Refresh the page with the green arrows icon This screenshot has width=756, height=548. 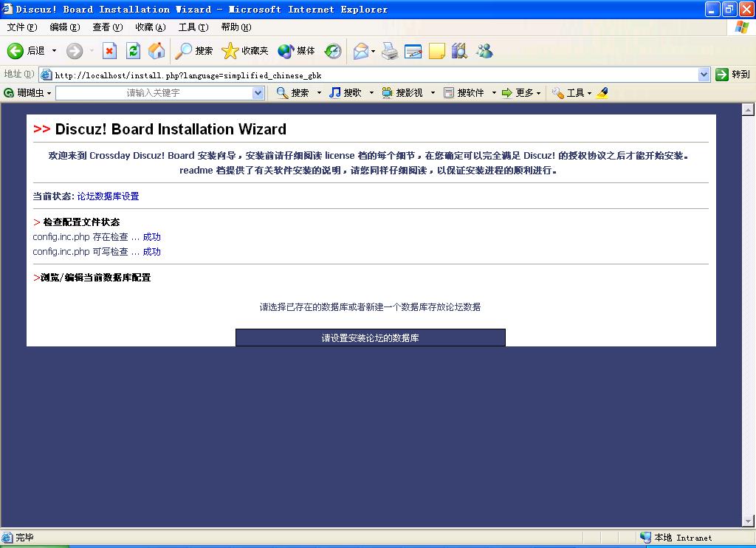coord(133,51)
